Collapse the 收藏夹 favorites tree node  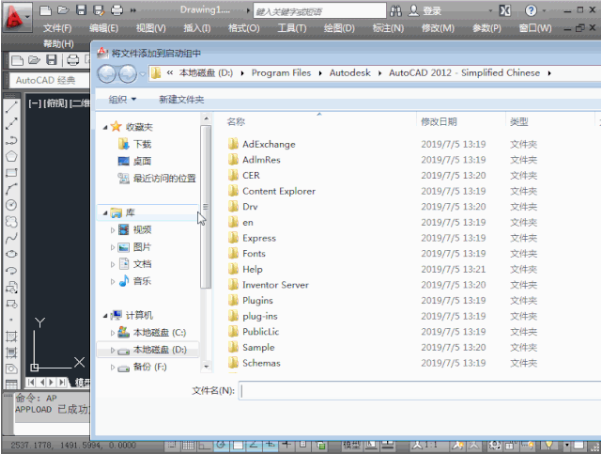tap(105, 127)
